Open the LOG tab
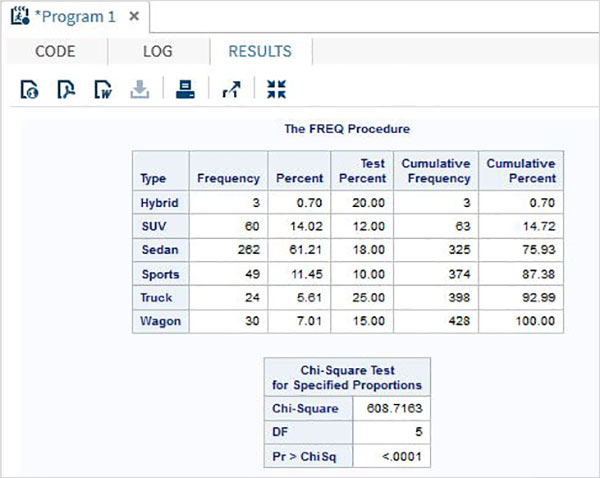 click(158, 52)
